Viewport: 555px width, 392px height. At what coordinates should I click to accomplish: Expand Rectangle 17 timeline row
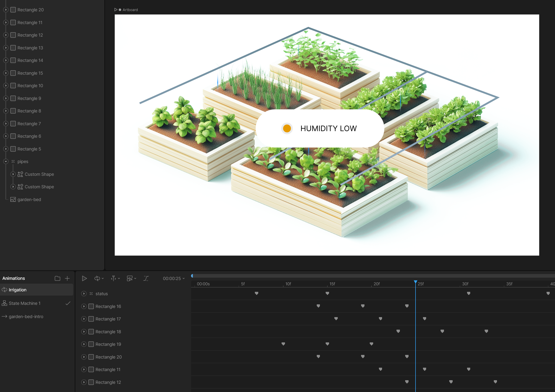pos(84,319)
